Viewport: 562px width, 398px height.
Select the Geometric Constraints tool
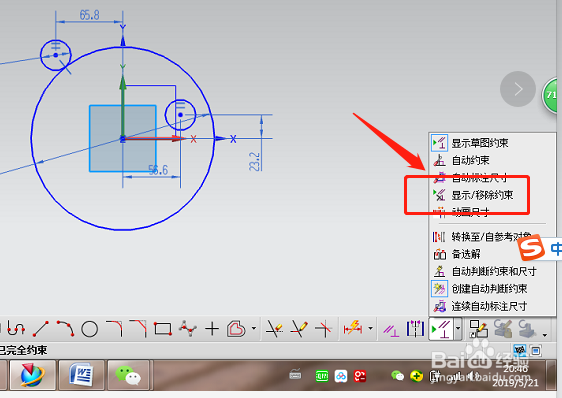pos(391,329)
